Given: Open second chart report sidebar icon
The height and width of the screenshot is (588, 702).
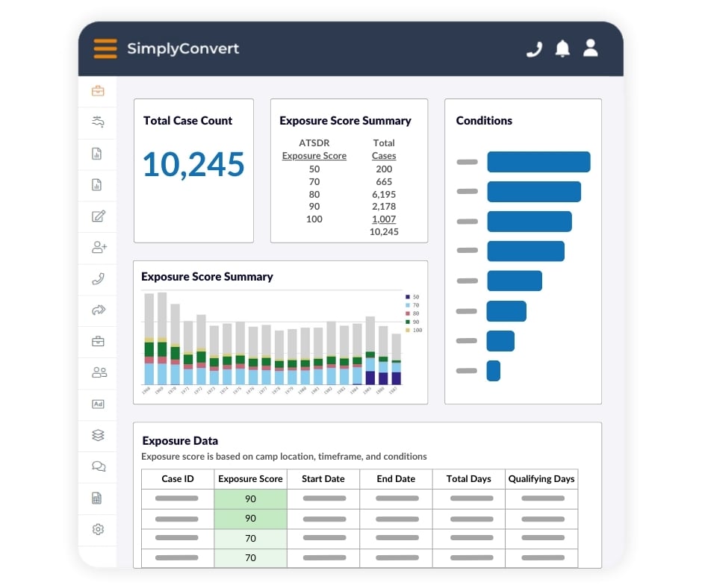Looking at the screenshot, I should (96, 185).
